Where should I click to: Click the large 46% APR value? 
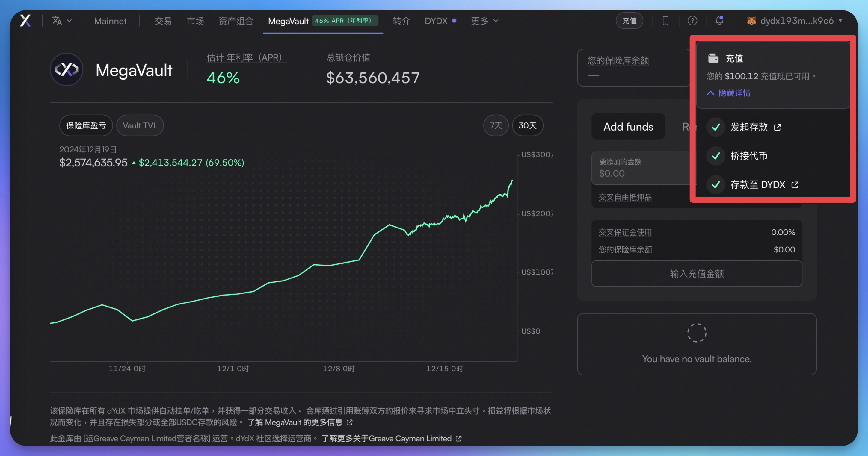coord(223,78)
